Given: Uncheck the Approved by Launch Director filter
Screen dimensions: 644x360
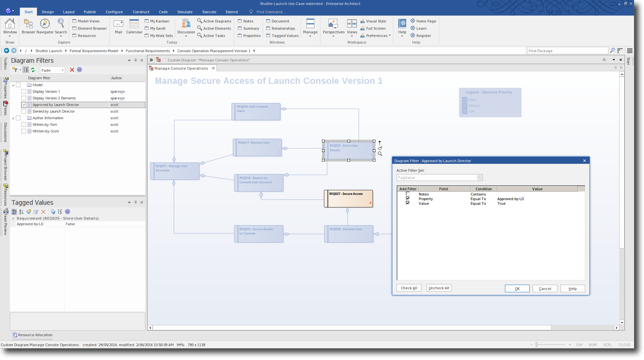Looking at the screenshot, I should point(24,105).
